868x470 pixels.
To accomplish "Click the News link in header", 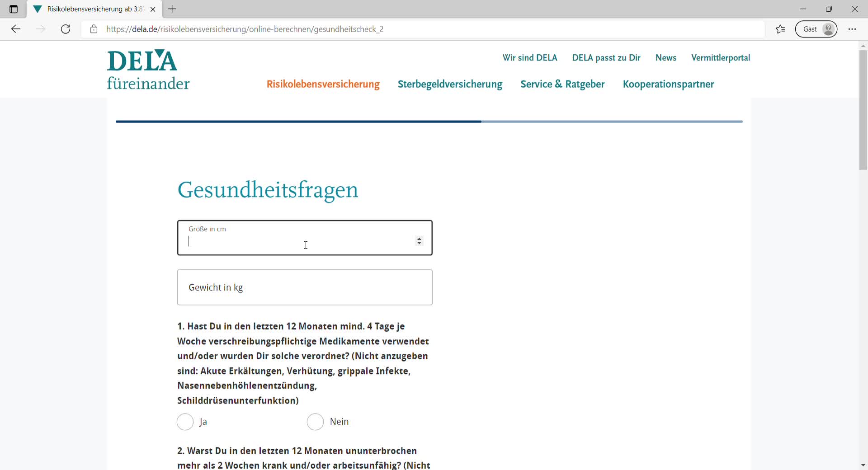I will 666,58.
